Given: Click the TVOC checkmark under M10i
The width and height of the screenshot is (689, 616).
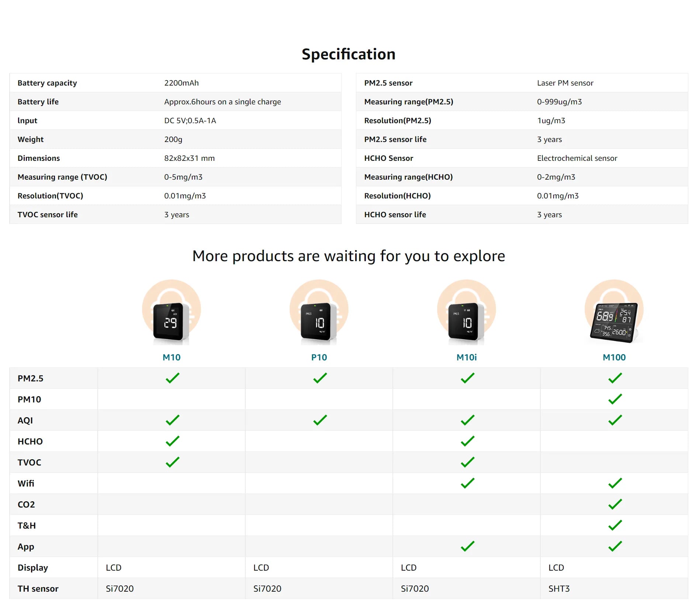Looking at the screenshot, I should 467,462.
